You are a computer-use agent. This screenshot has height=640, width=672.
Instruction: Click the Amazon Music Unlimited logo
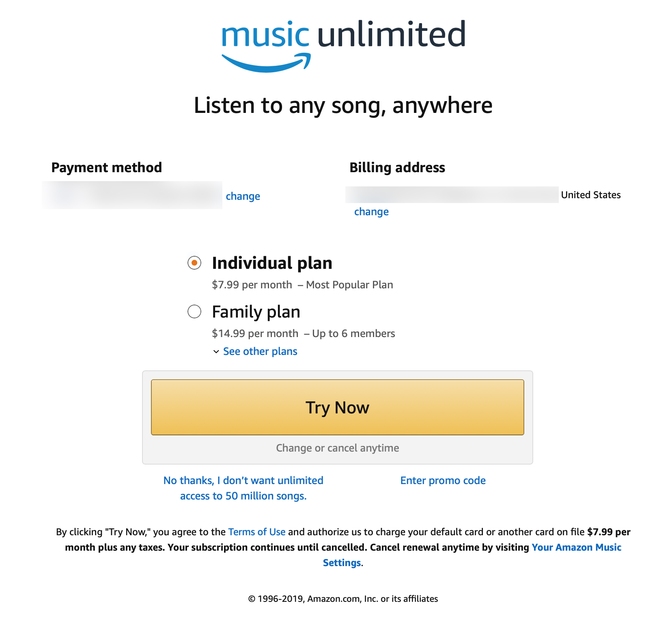pos(343,45)
